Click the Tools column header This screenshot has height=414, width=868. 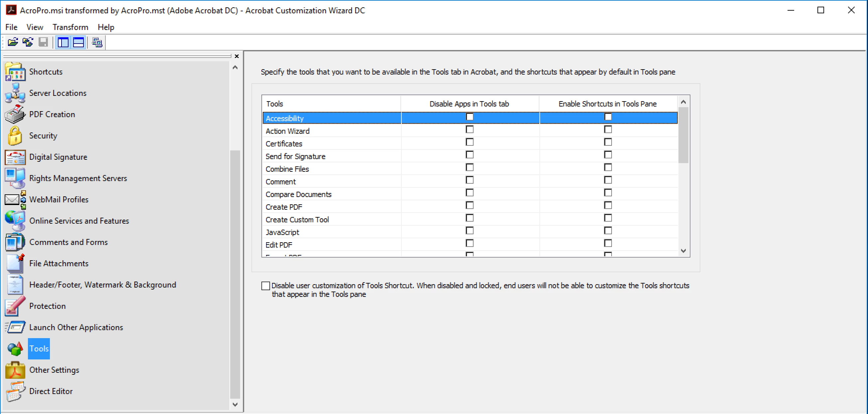pos(331,104)
